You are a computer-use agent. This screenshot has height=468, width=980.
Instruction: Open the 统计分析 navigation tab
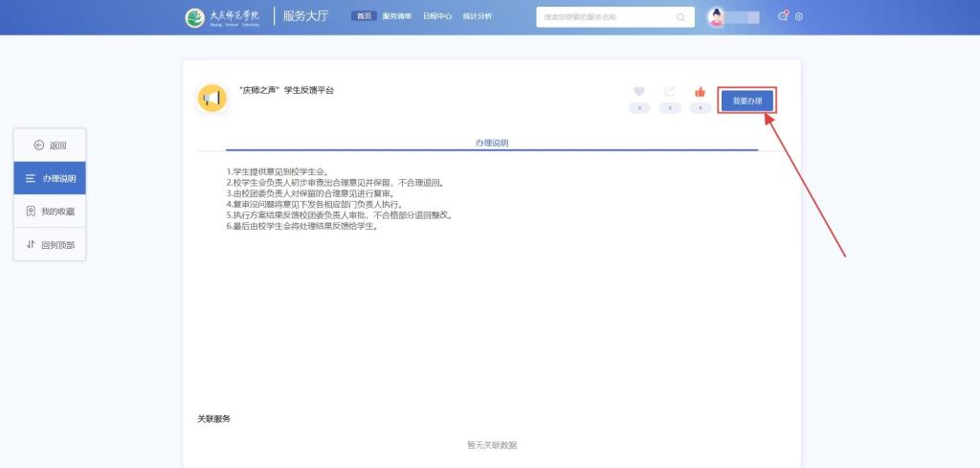coord(477,16)
